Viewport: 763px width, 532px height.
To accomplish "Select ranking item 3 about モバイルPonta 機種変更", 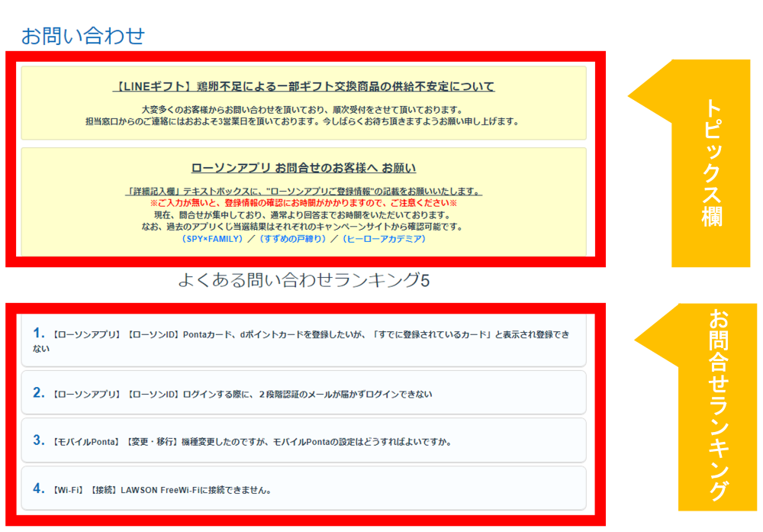I will point(304,440).
